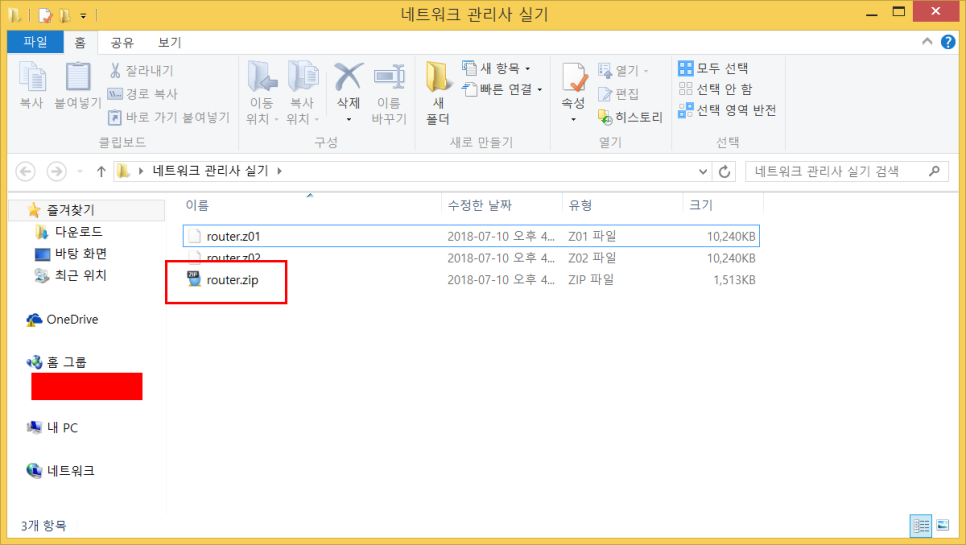This screenshot has width=966, height=545.
Task: Go Up one folder level
Action: pyautogui.click(x=101, y=171)
